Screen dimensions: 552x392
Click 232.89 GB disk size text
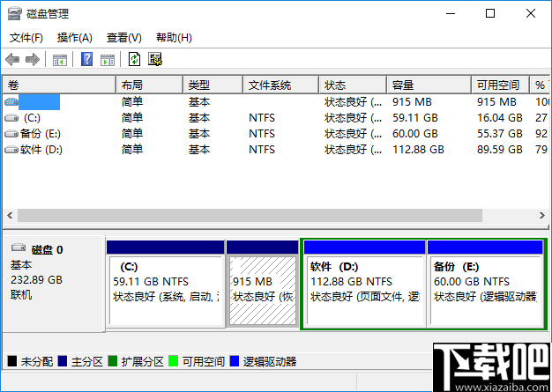pos(36,280)
